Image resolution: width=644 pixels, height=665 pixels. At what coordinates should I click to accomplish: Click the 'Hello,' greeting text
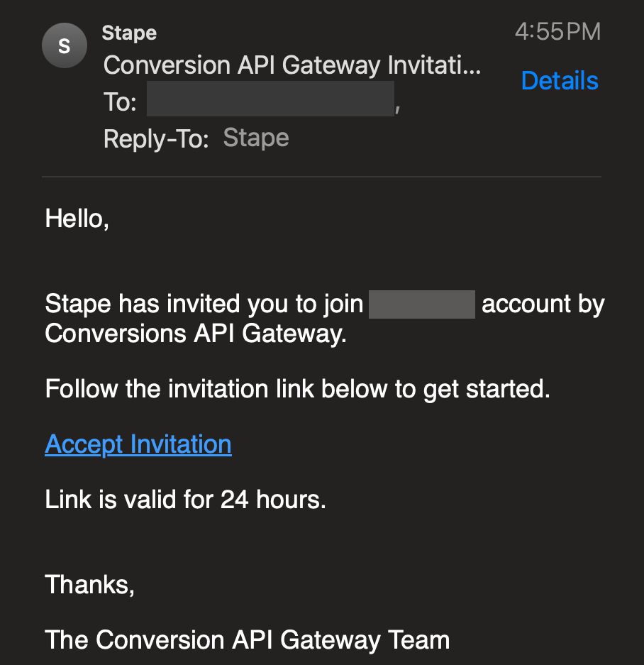click(x=77, y=219)
